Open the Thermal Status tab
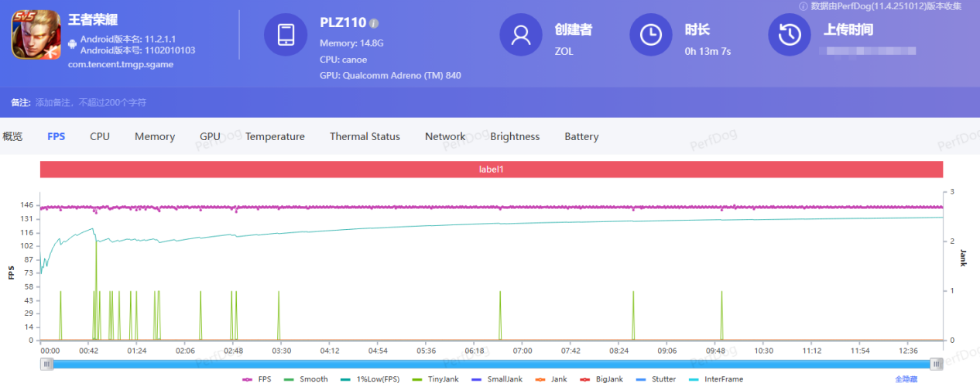 [365, 136]
